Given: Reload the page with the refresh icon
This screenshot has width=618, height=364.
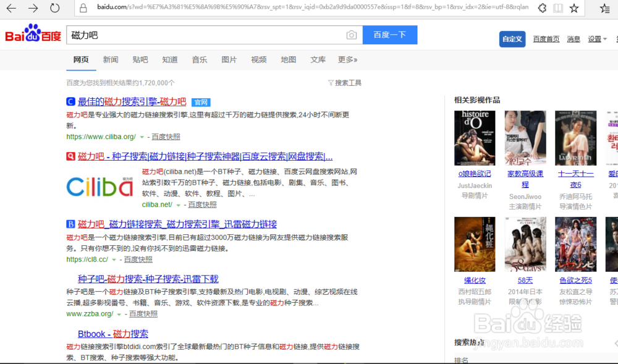Looking at the screenshot, I should [x=55, y=8].
